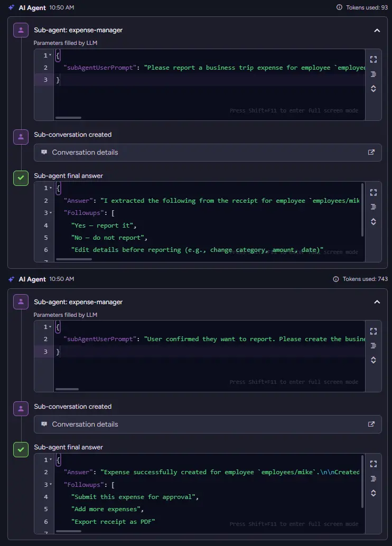The height and width of the screenshot is (546, 392).
Task: Click the first AI Agent message header
Action: tap(32, 7)
